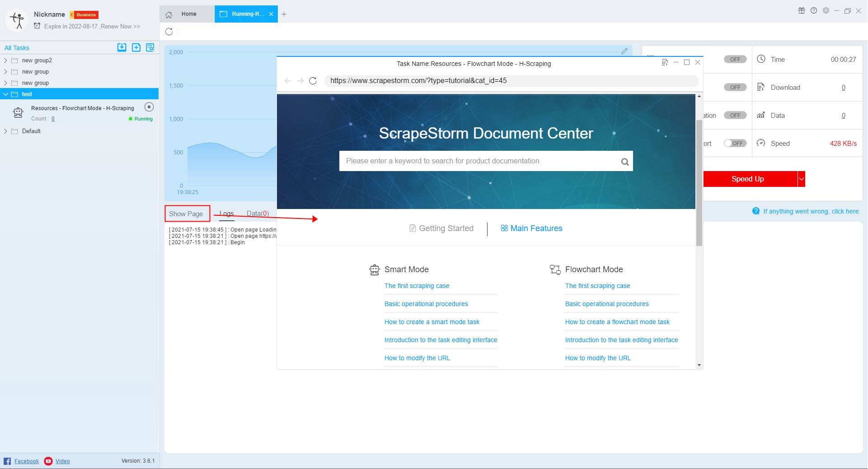
Task: Click the documentation keyword search field
Action: coord(479,161)
